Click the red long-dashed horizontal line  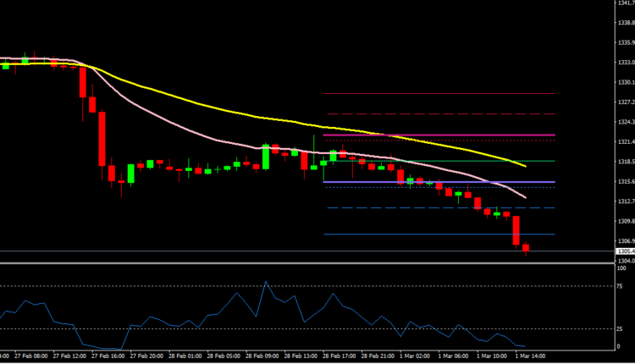[x=440, y=113]
